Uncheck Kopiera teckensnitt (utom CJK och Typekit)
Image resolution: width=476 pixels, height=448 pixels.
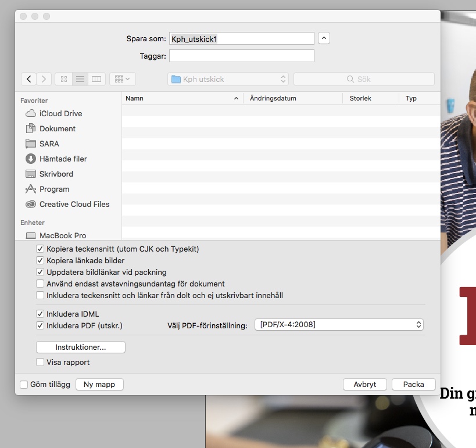click(x=40, y=249)
